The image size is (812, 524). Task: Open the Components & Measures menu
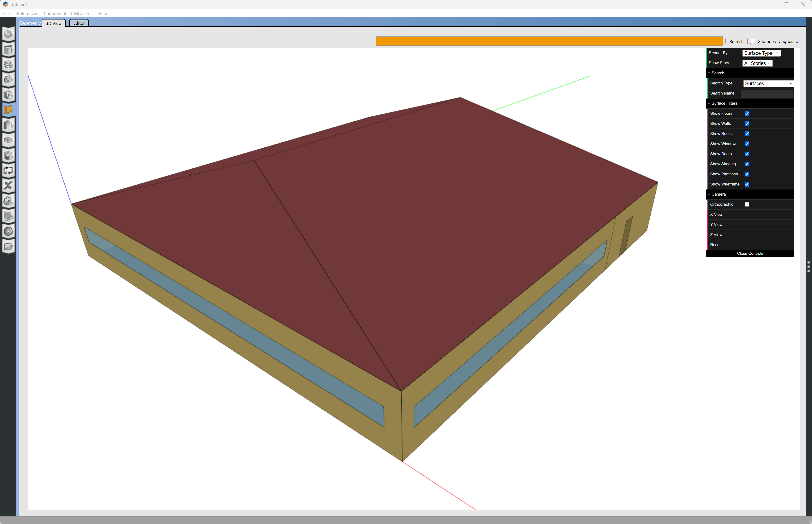[68, 14]
